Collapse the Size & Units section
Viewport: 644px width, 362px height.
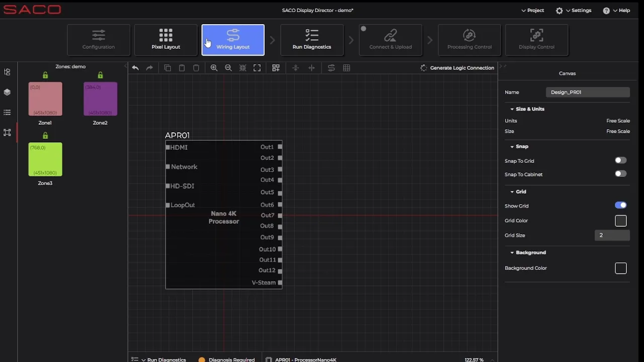(513, 109)
